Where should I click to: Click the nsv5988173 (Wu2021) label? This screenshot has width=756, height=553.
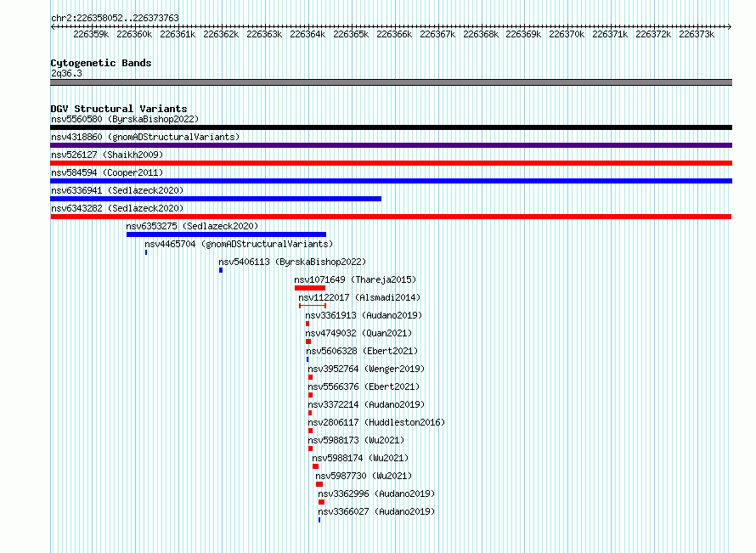click(356, 440)
